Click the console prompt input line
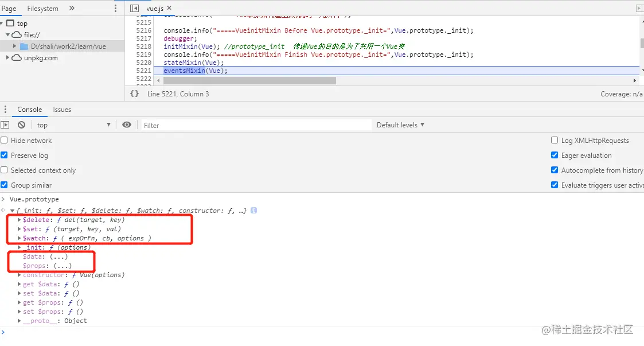The height and width of the screenshot is (346, 644). (322, 332)
